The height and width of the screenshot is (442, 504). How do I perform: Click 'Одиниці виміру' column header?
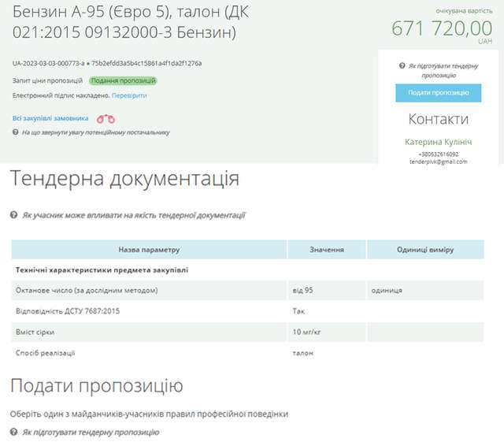pos(425,250)
